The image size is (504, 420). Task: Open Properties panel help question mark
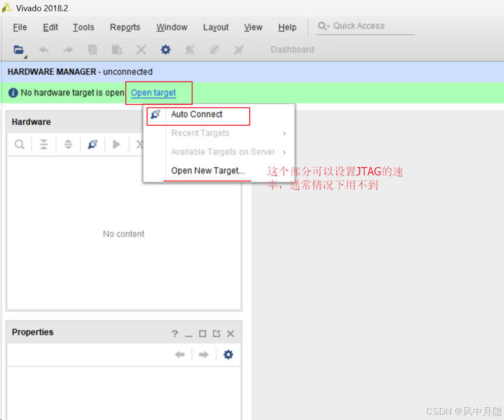pos(175,334)
